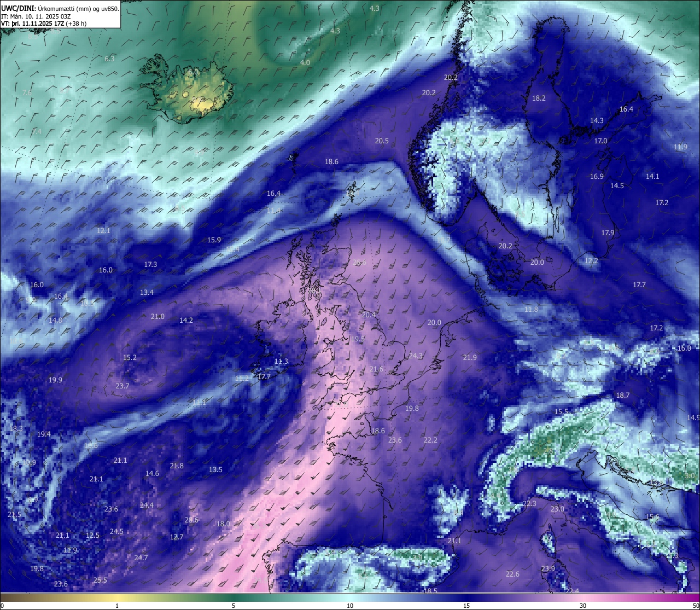Click the 17.3 value over the Atlantic
The width and height of the screenshot is (700, 610).
pyautogui.click(x=150, y=265)
